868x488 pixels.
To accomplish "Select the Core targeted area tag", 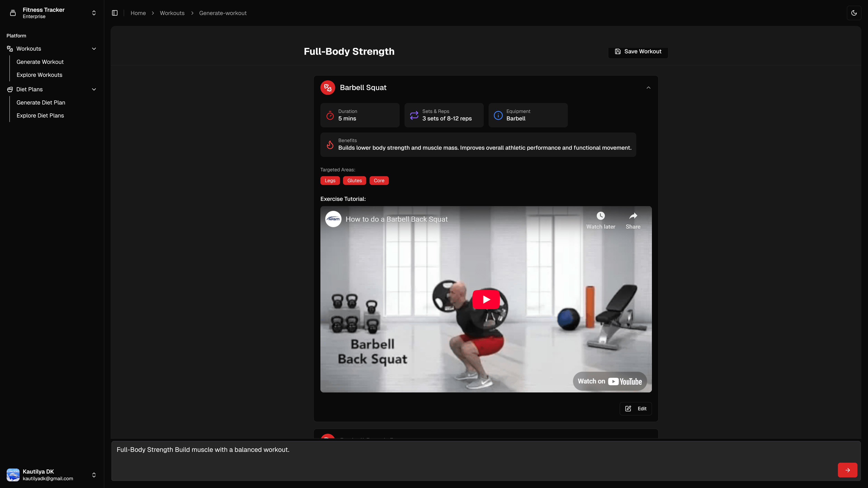I will tap(379, 181).
